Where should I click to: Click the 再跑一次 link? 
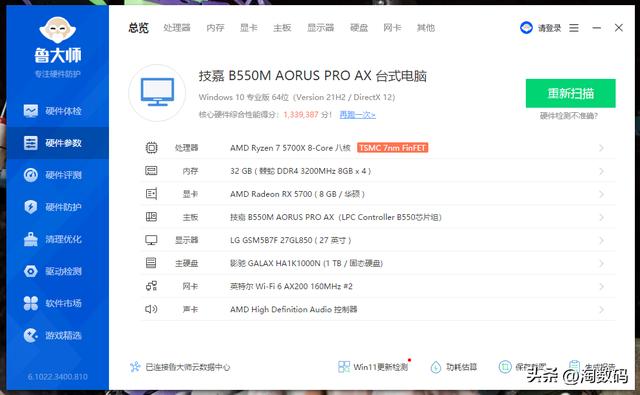click(358, 115)
